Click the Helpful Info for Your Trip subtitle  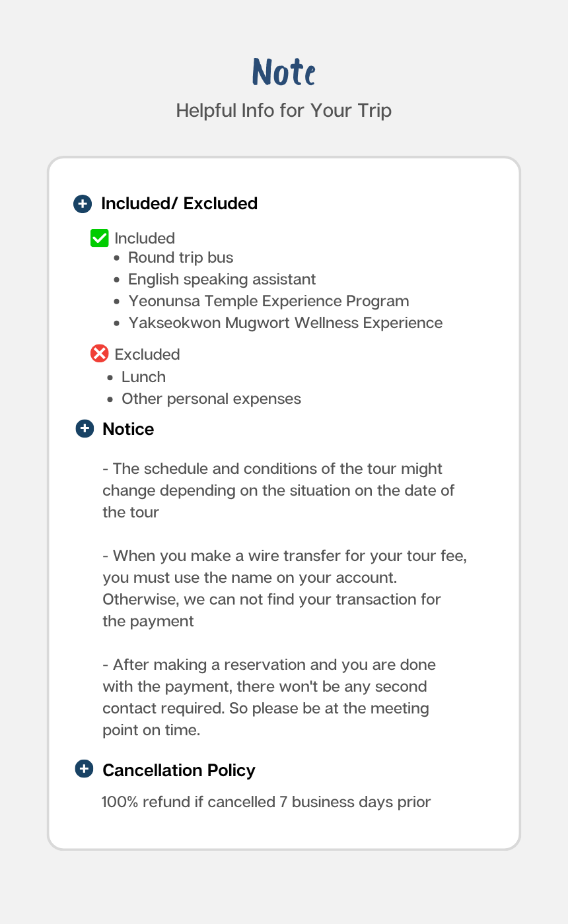pyautogui.click(x=284, y=110)
